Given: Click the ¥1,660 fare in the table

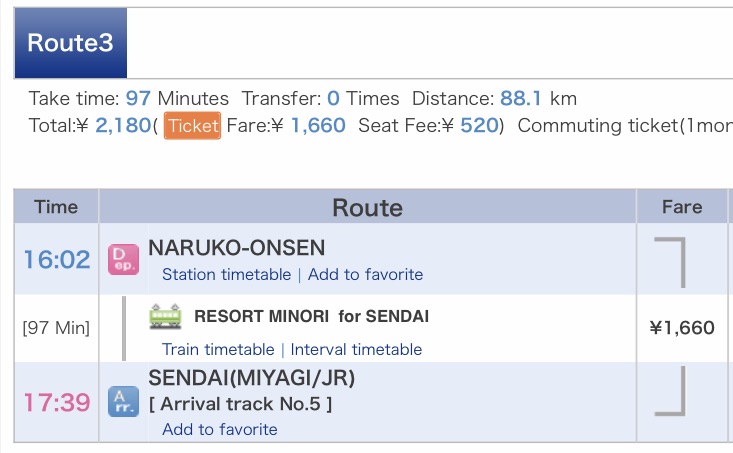Looking at the screenshot, I should pyautogui.click(x=682, y=327).
